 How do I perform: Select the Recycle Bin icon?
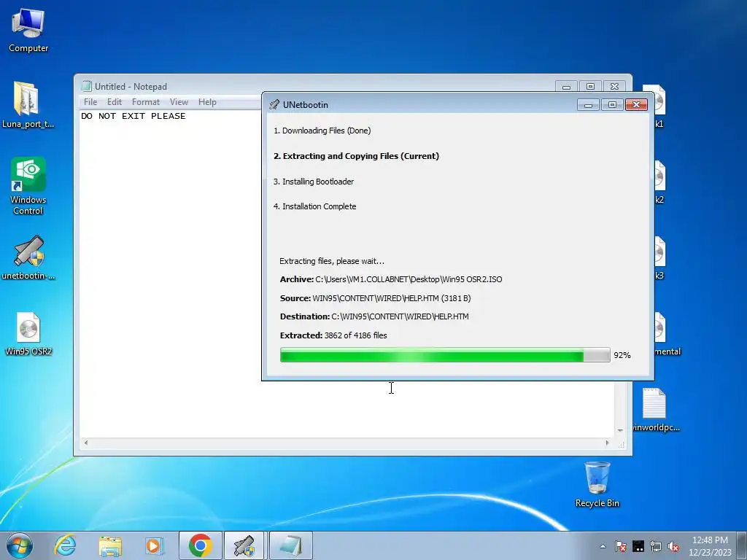pyautogui.click(x=597, y=485)
